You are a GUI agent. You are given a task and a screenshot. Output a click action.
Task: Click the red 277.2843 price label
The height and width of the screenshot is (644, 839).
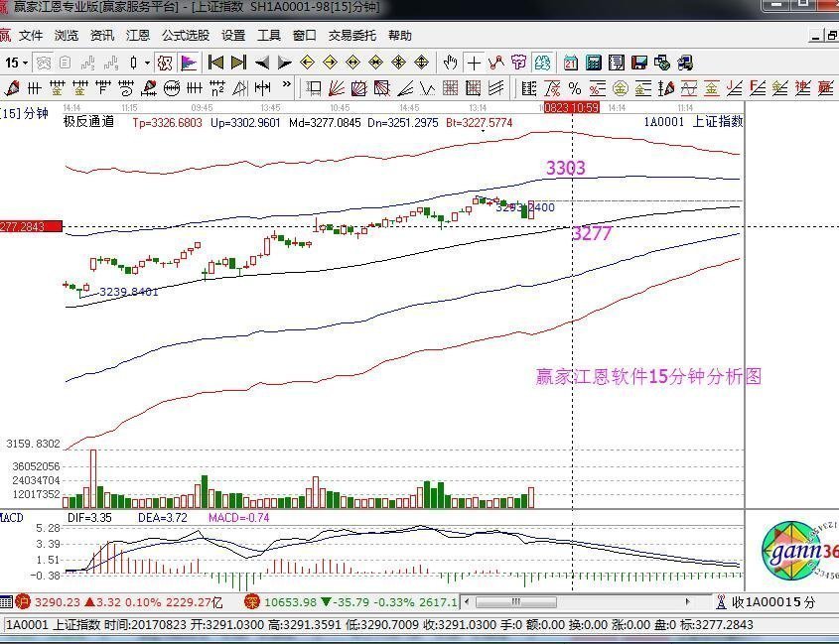[31, 227]
